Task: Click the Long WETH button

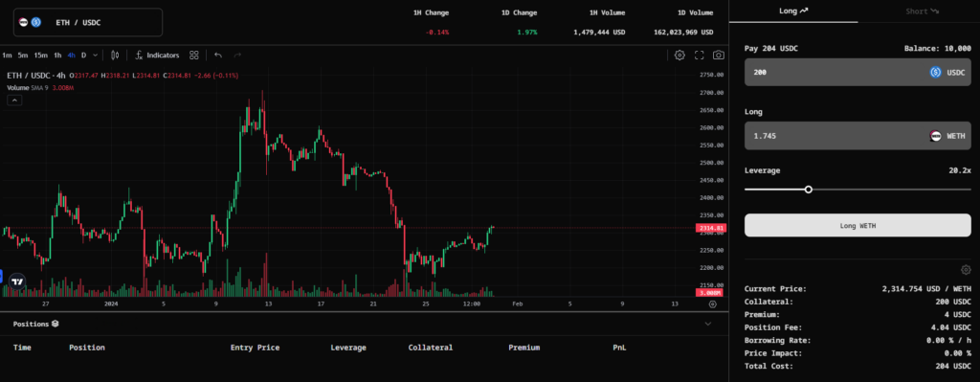Action: [x=857, y=225]
